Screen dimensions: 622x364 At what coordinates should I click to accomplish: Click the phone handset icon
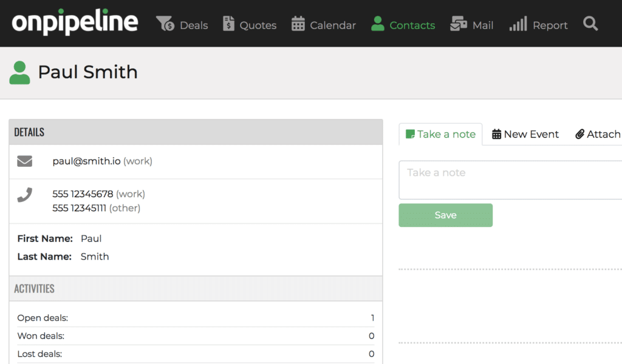click(x=24, y=195)
